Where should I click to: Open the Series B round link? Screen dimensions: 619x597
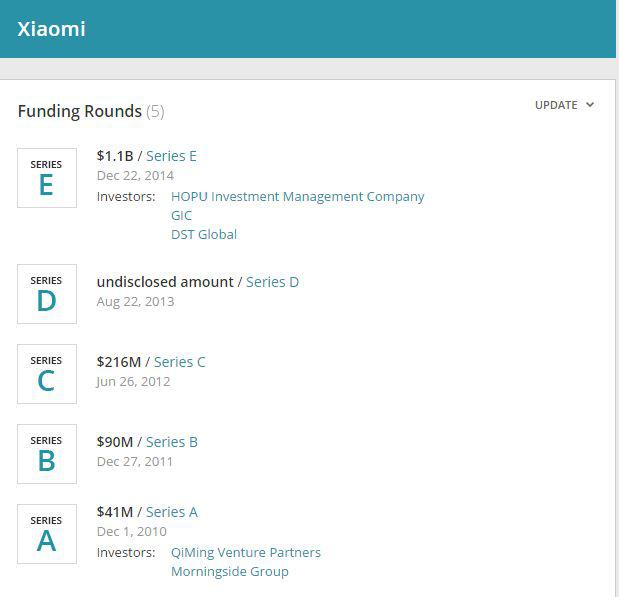[x=172, y=442]
